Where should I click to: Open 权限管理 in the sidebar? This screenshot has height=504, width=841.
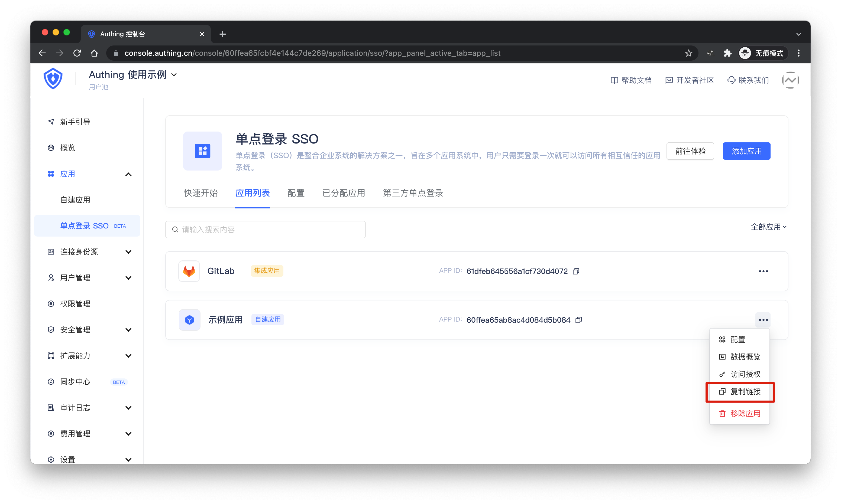tap(75, 304)
